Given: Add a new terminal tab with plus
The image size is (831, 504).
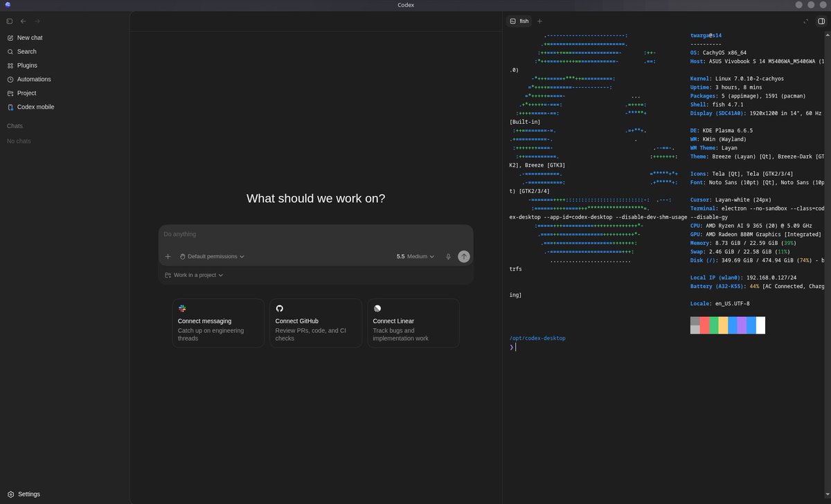Looking at the screenshot, I should pos(539,21).
